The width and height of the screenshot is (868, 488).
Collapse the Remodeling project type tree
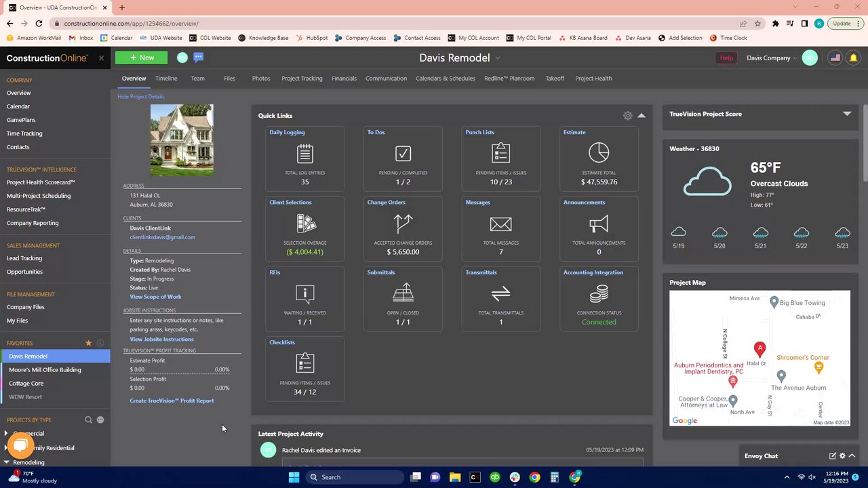pos(6,462)
